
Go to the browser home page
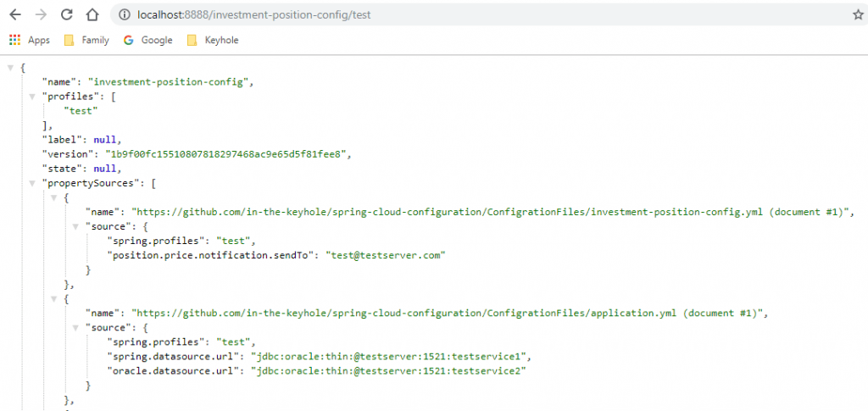tap(92, 14)
